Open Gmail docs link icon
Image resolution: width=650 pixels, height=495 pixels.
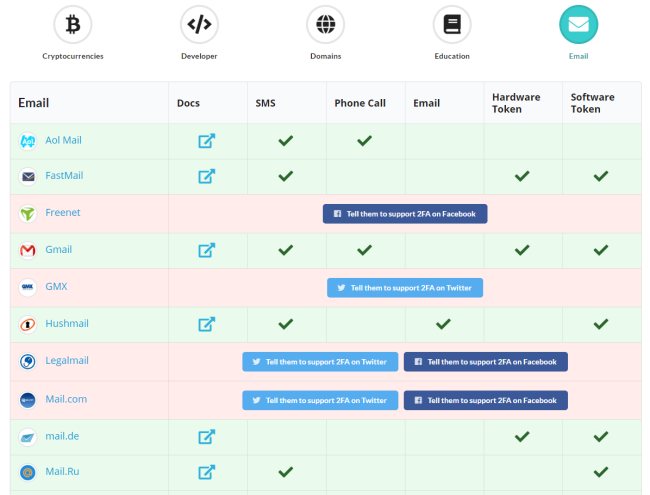tap(206, 250)
